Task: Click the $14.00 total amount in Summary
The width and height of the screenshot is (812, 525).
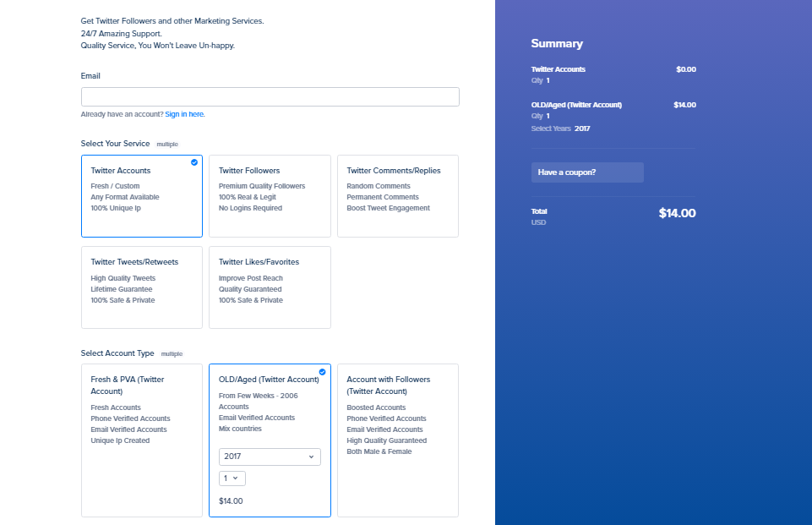Action: point(677,213)
